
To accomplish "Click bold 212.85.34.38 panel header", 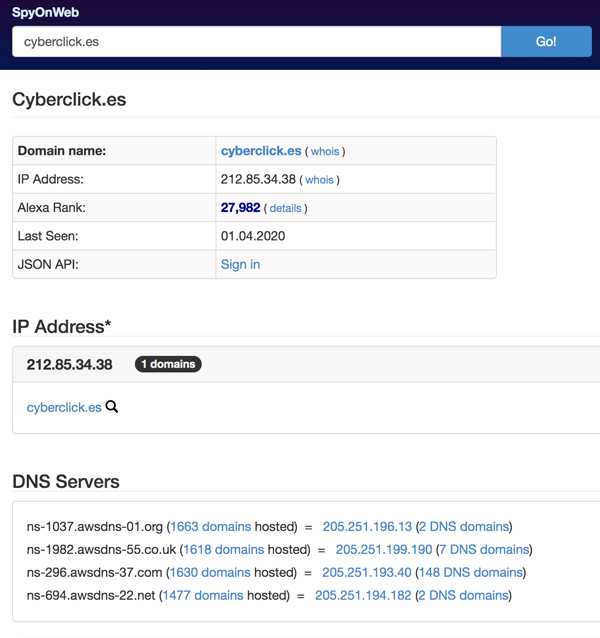I will [x=70, y=365].
